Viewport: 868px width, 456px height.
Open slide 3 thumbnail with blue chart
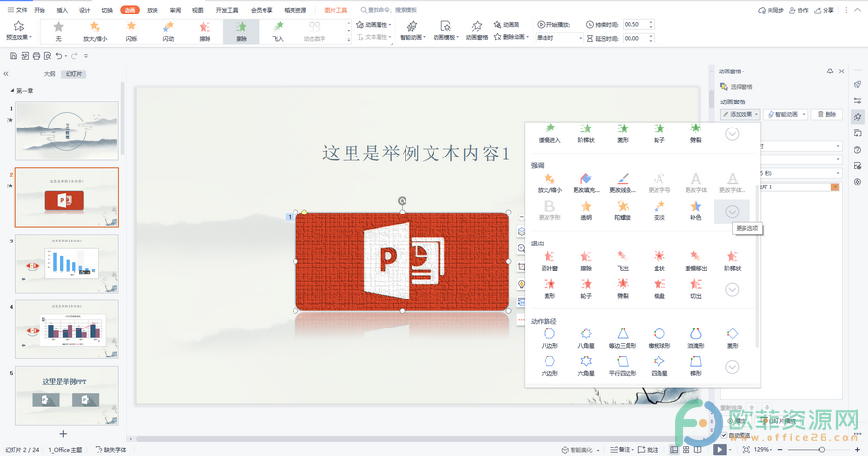click(67, 263)
